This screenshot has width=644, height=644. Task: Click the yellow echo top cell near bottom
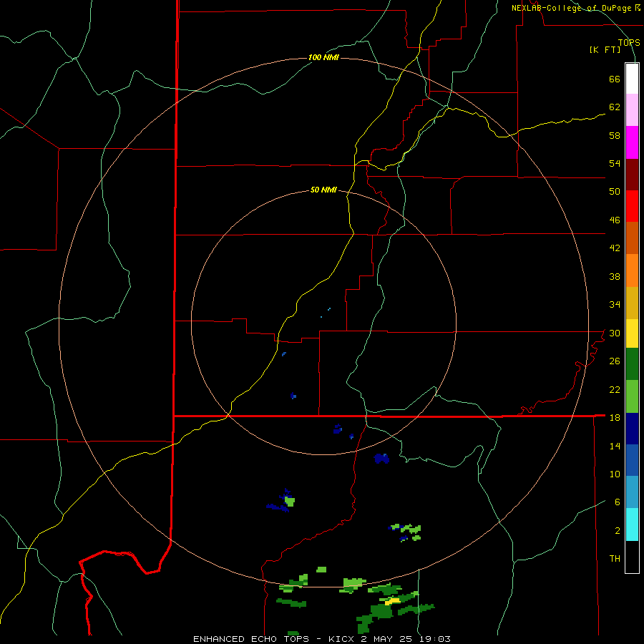click(x=392, y=601)
